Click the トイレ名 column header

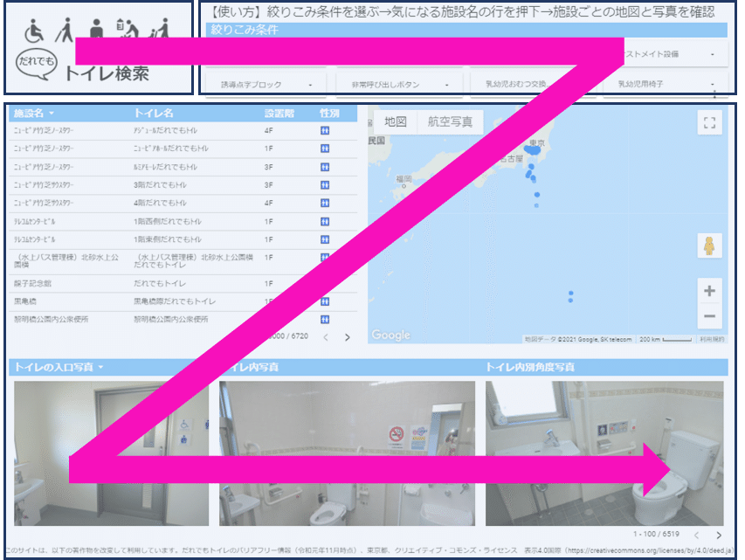point(154,114)
